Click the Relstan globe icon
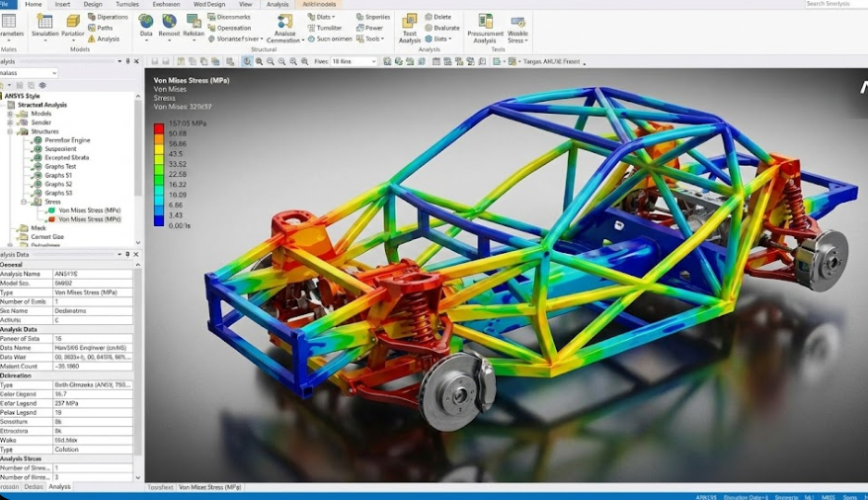This screenshot has width=868, height=500. point(194,23)
